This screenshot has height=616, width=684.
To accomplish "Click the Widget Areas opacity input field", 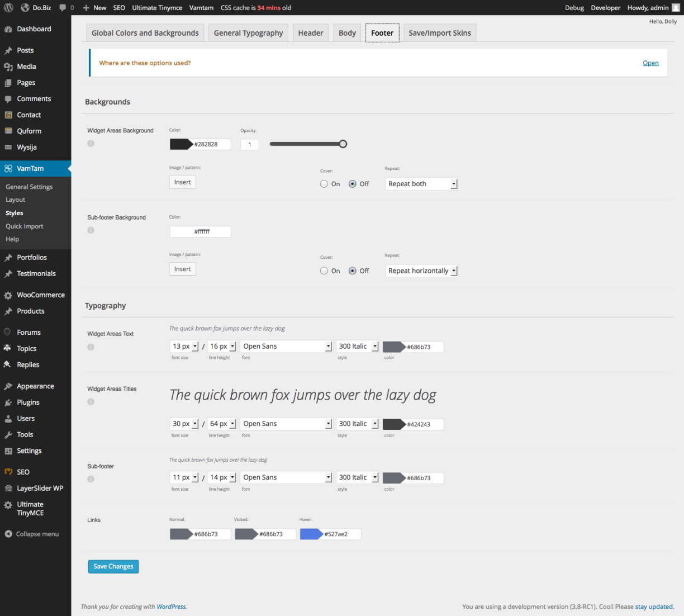I will pyautogui.click(x=250, y=145).
